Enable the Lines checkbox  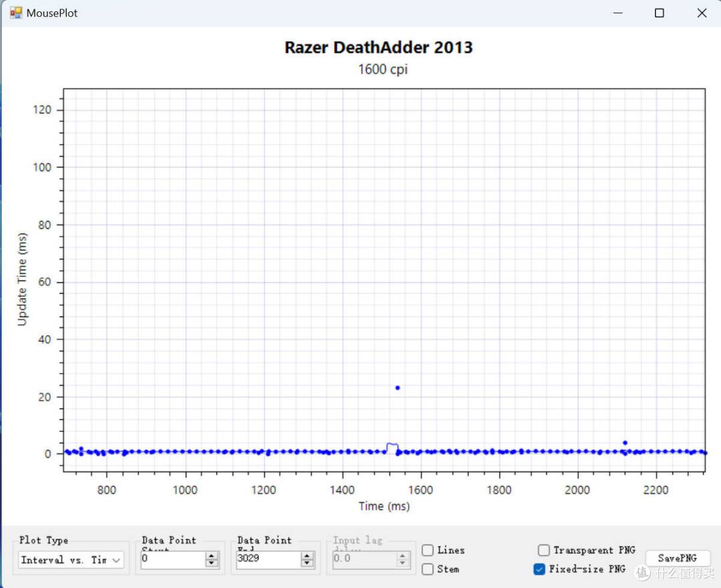(x=428, y=550)
